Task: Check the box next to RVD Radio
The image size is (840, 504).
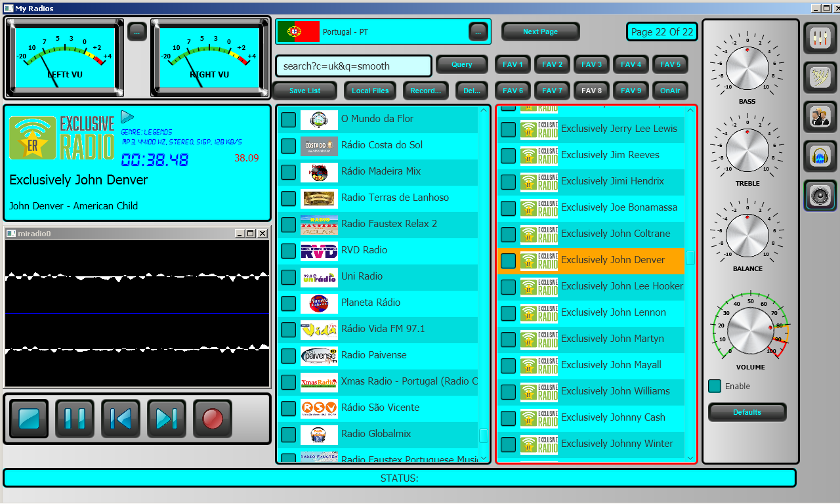Action: coord(289,251)
